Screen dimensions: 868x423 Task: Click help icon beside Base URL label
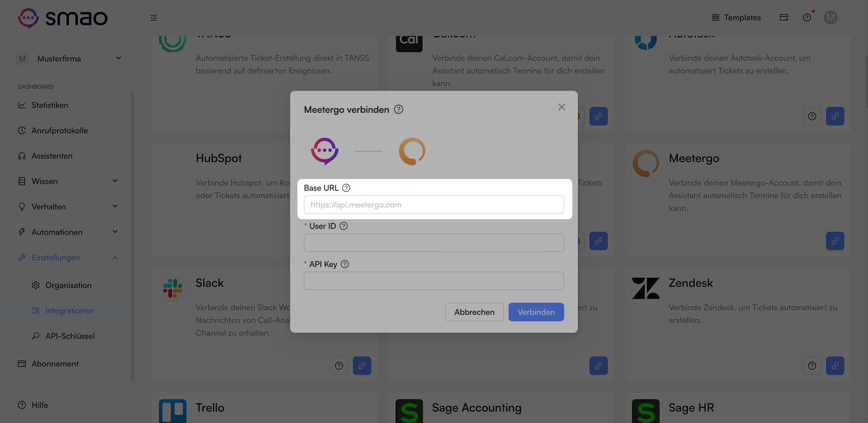click(x=346, y=188)
